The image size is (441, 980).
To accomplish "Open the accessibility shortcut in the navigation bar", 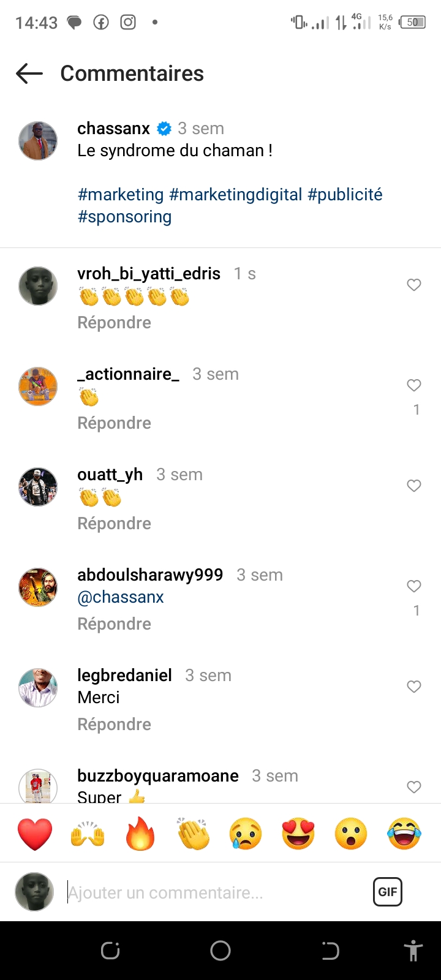I will coord(413,951).
